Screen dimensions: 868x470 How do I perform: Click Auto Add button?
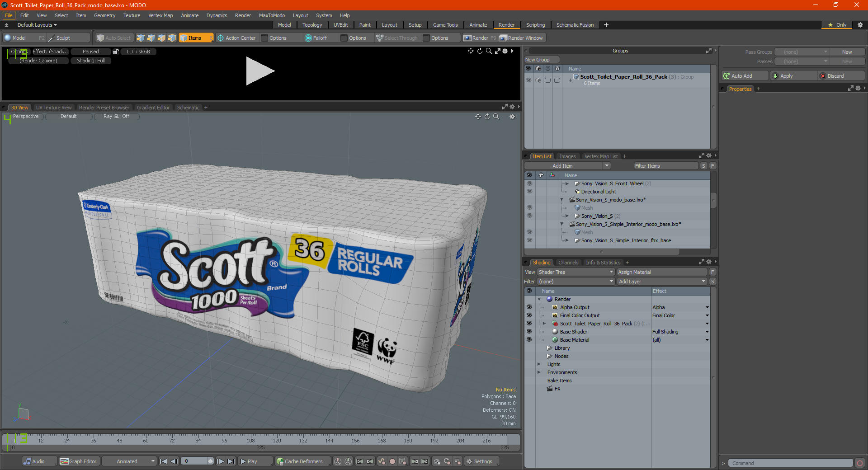point(745,76)
